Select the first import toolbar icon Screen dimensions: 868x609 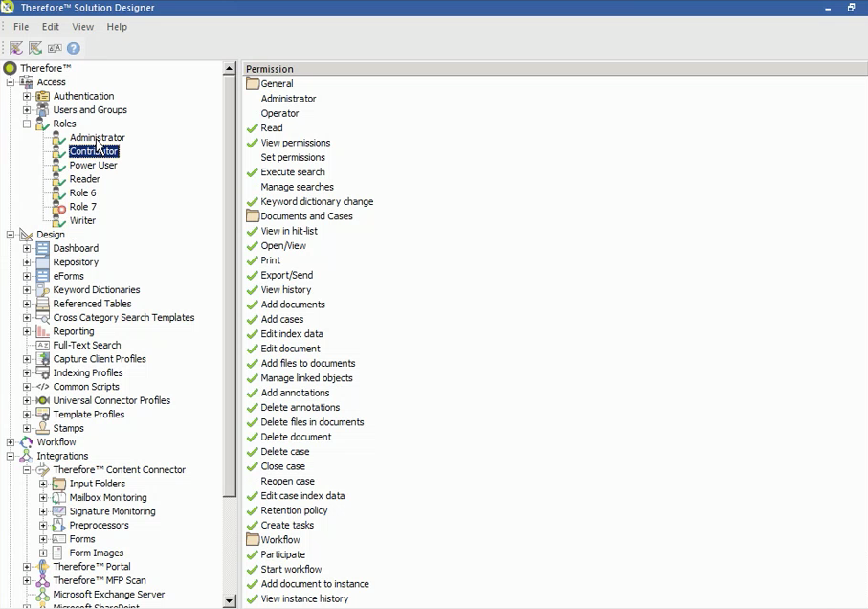click(x=15, y=48)
